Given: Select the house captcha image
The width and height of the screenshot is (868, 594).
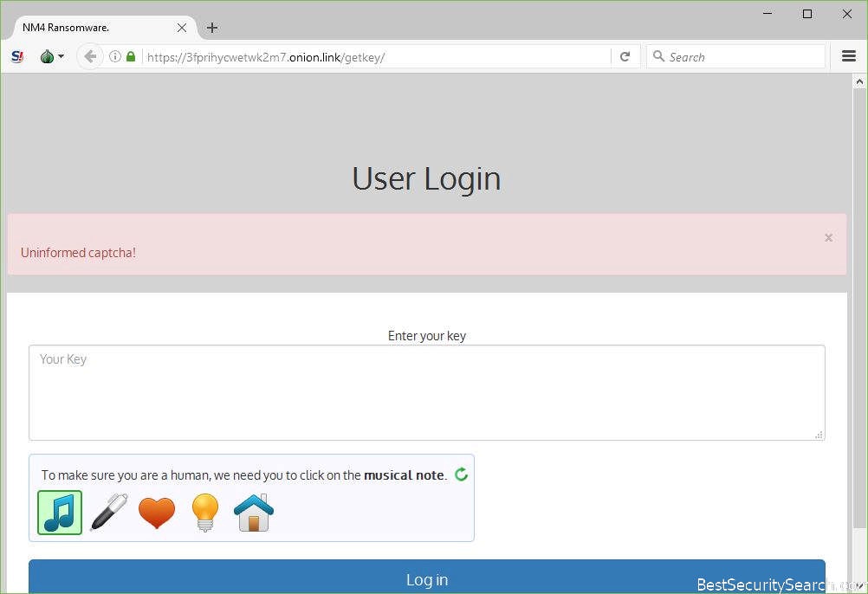Looking at the screenshot, I should (254, 513).
